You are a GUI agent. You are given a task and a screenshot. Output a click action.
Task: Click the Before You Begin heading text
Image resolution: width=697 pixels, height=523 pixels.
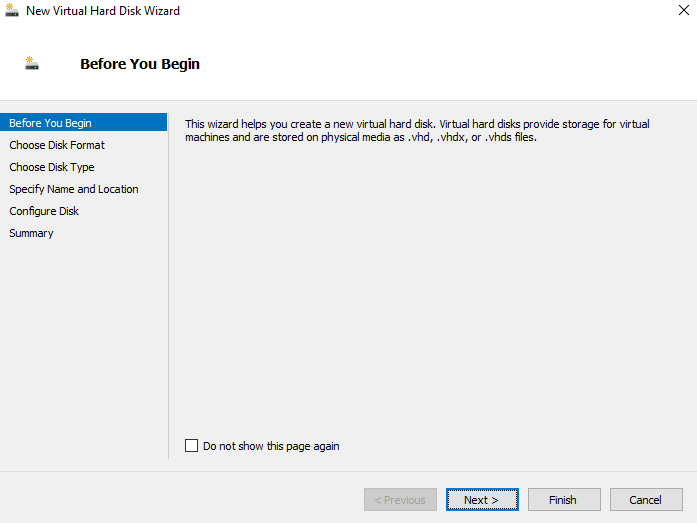point(140,64)
